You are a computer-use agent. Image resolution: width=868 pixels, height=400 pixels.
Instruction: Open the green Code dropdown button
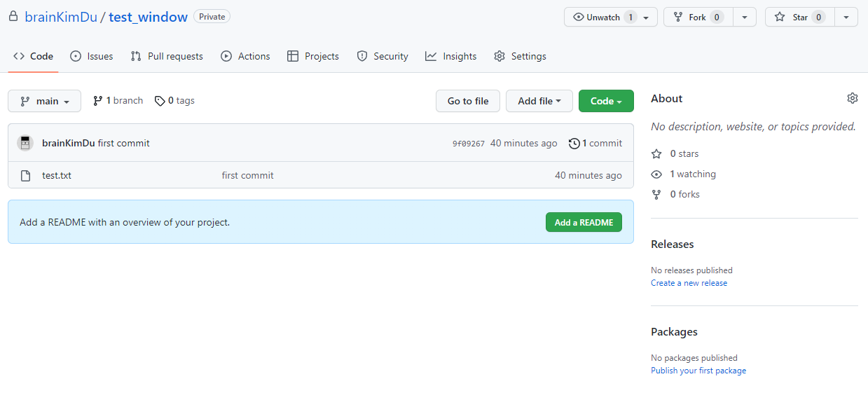tap(606, 101)
